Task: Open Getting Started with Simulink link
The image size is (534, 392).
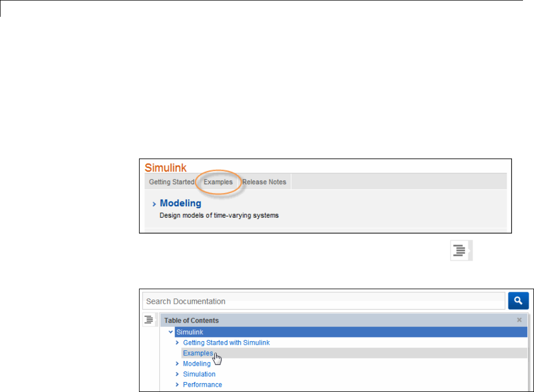Action: (x=227, y=343)
